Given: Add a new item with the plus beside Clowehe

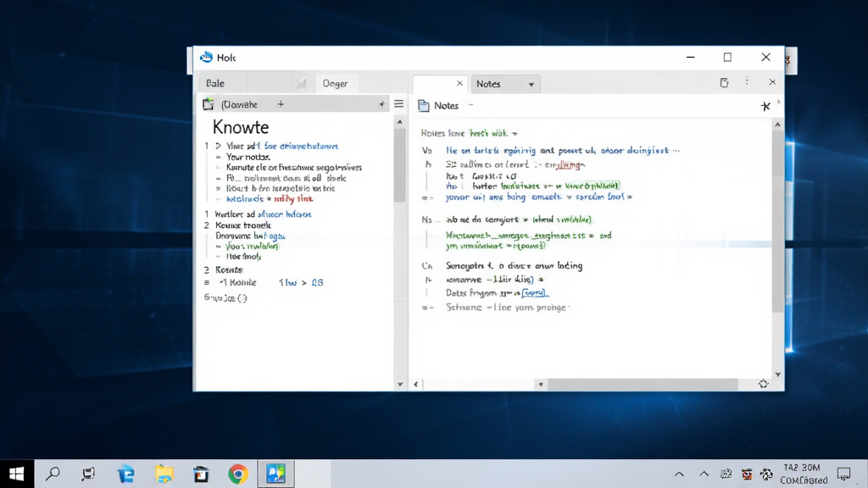Looking at the screenshot, I should point(281,104).
